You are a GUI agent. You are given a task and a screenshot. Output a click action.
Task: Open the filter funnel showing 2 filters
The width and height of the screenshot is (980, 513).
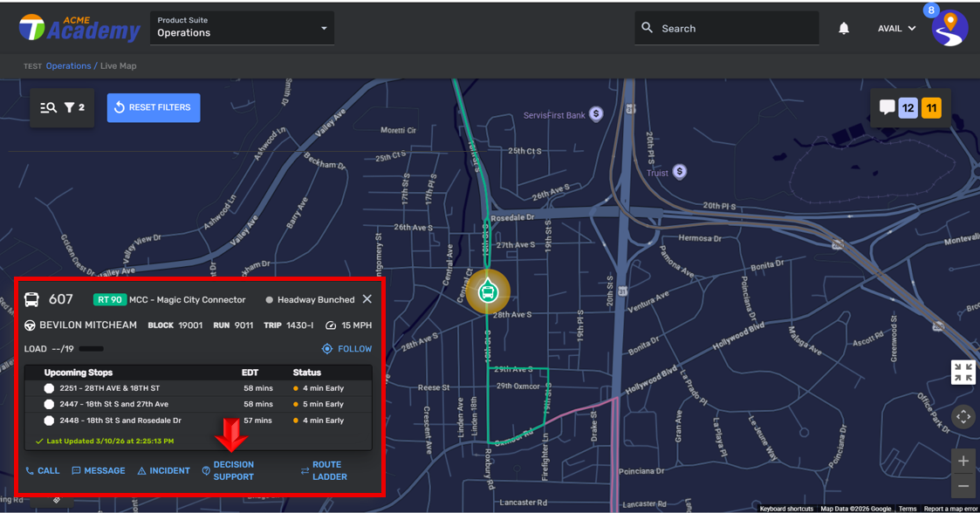[x=74, y=107]
